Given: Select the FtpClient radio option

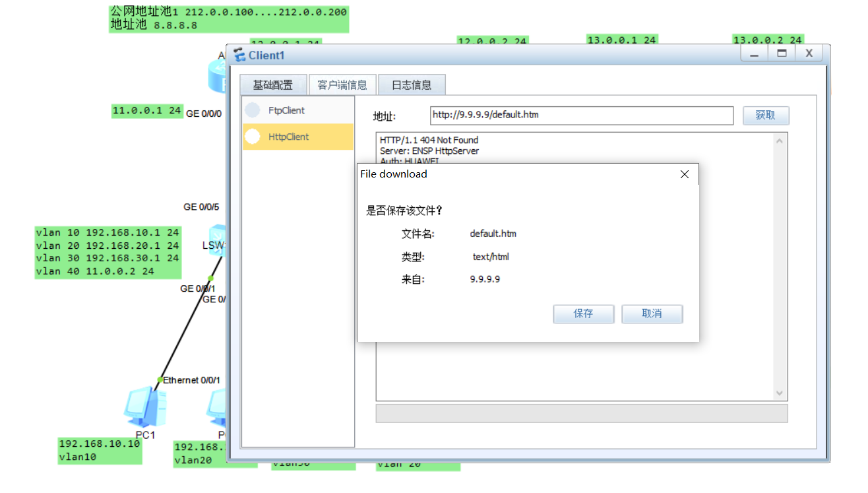Looking at the screenshot, I should (x=253, y=110).
